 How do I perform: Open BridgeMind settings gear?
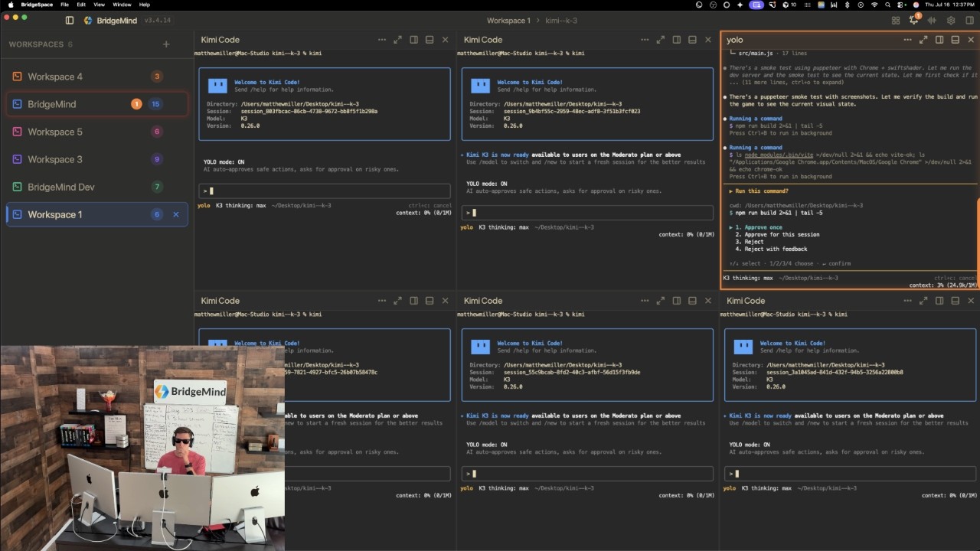[x=951, y=21]
